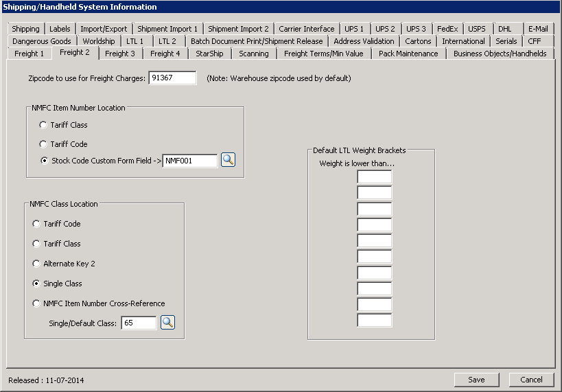Select Tariff Class under NMFC Item Number Location

point(44,125)
